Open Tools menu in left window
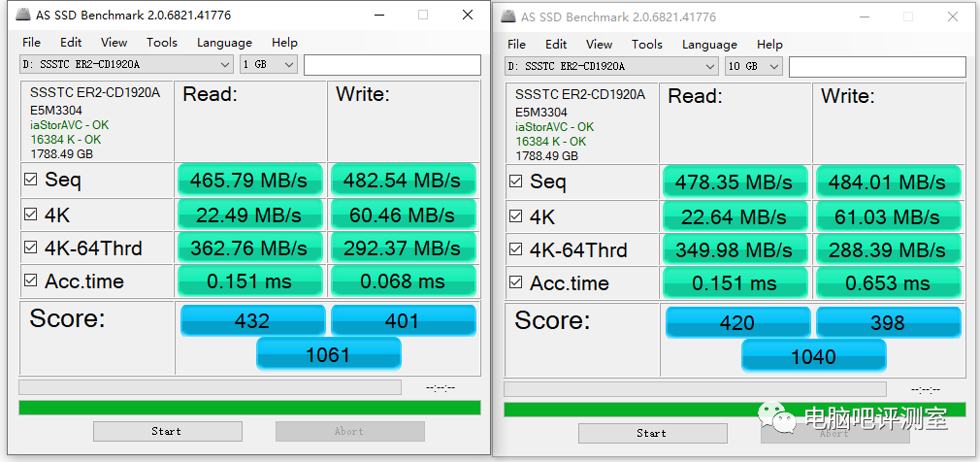Screen dimensions: 980x462 162,43
